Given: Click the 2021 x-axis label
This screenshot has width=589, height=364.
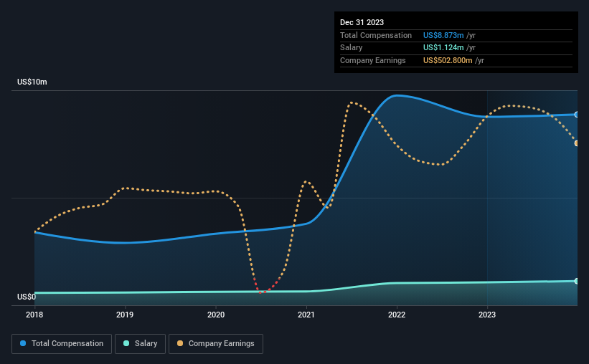Looking at the screenshot, I should click(306, 315).
